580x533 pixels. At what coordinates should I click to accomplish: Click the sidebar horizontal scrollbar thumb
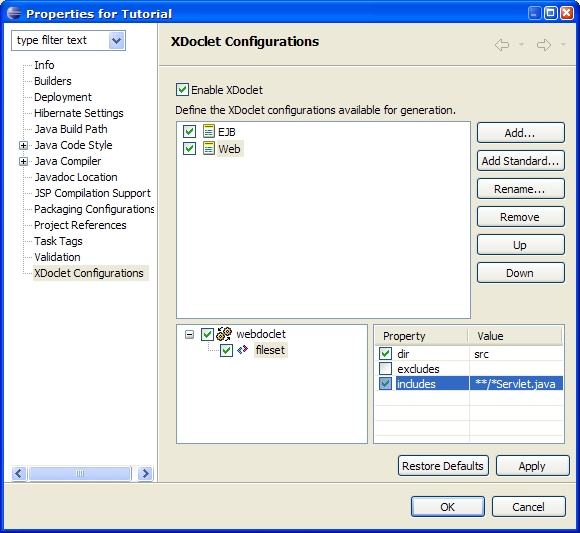[x=80, y=473]
